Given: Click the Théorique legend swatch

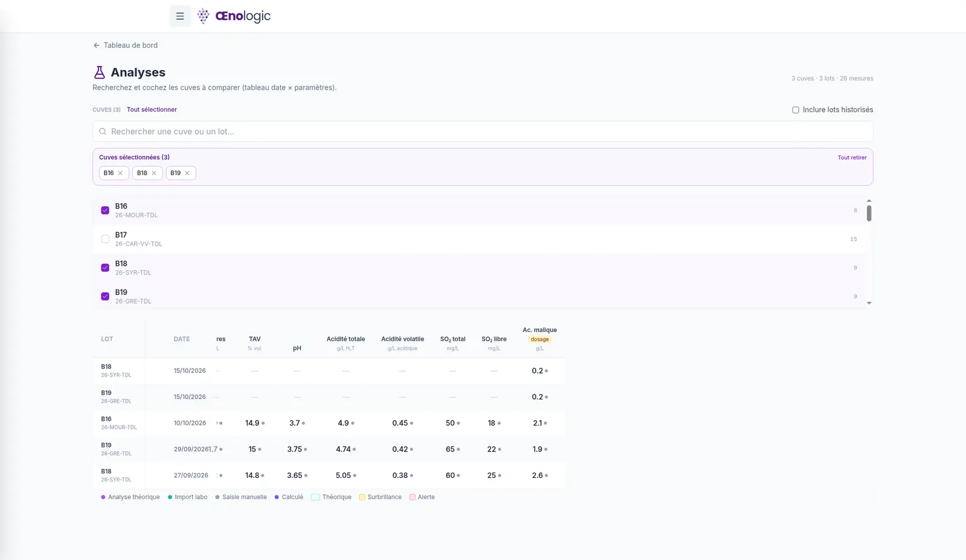Looking at the screenshot, I should pos(315,497).
